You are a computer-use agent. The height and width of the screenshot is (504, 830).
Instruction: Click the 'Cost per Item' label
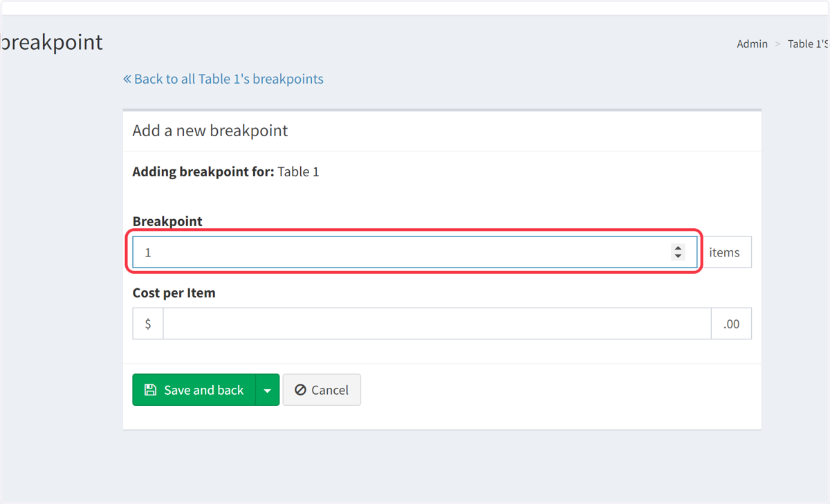pyautogui.click(x=174, y=292)
